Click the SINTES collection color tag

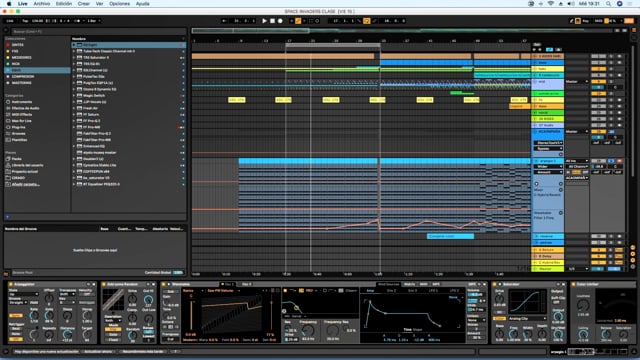pyautogui.click(x=8, y=45)
